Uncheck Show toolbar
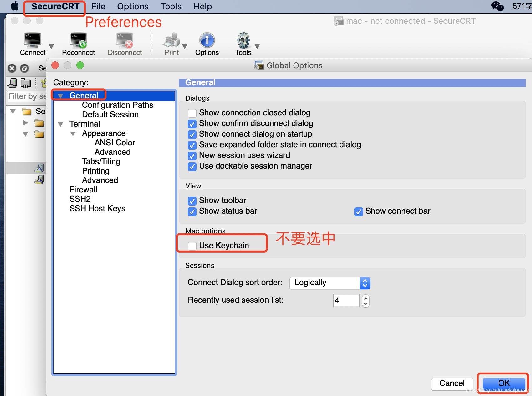 point(192,201)
